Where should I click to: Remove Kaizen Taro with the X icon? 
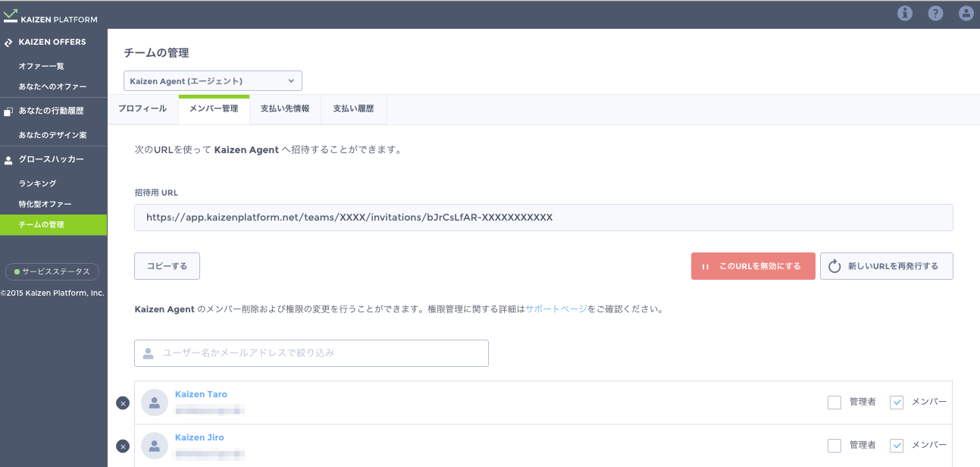pyautogui.click(x=123, y=403)
